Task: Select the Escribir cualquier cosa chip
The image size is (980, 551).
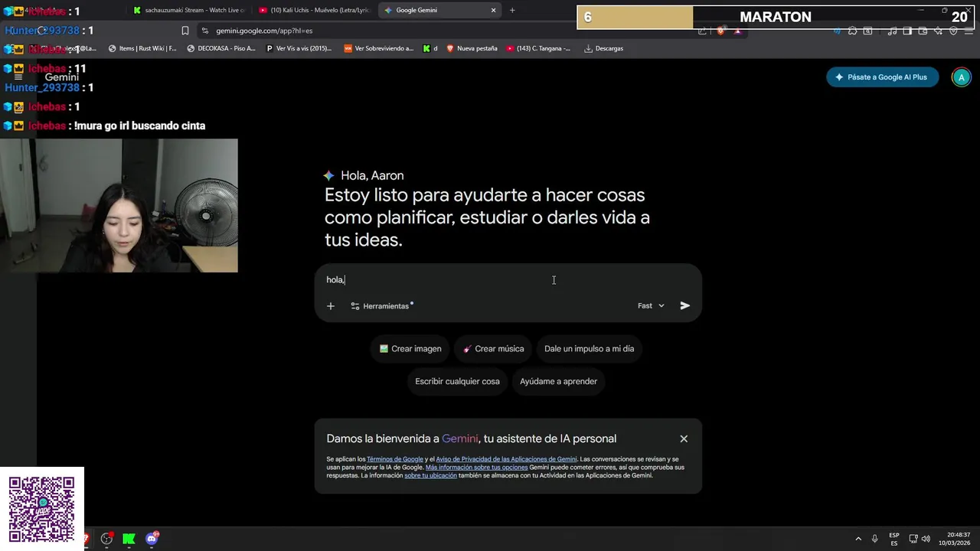Action: tap(457, 381)
